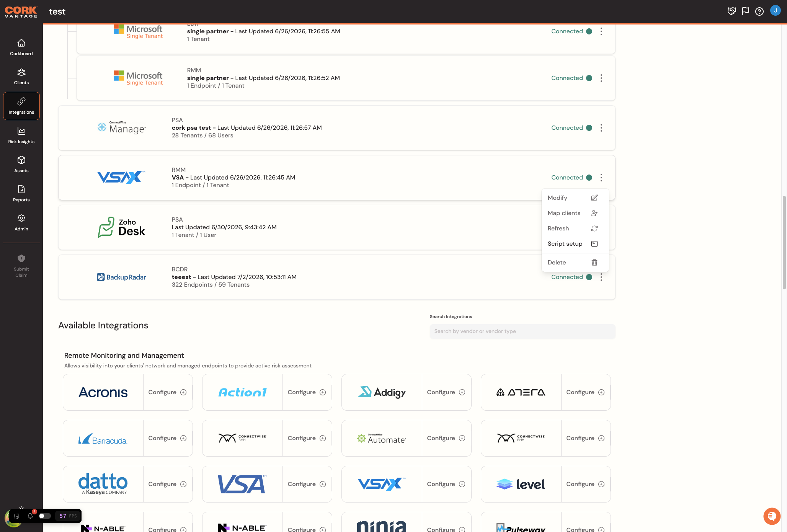
Task: Select Modify in the context menu
Action: [575, 198]
